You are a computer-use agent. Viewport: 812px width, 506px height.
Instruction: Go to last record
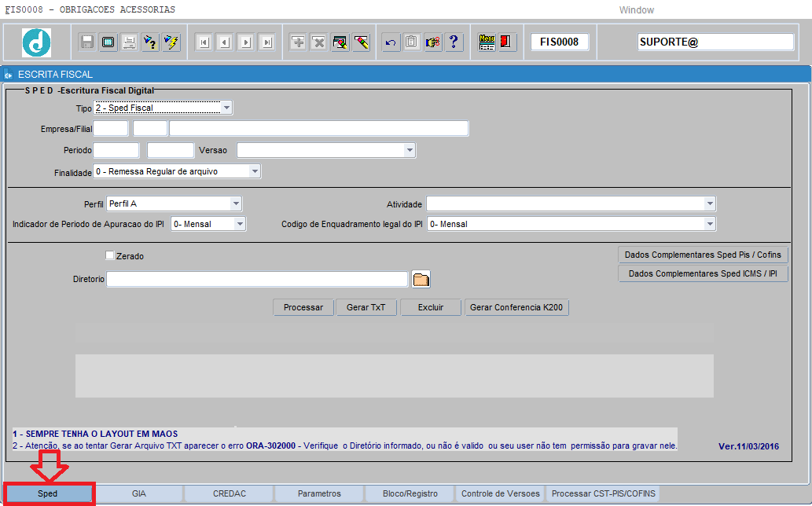(x=266, y=42)
